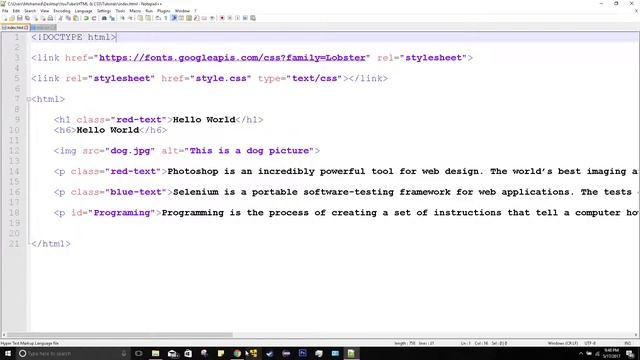Click the Cortana taskbar search box
Viewport: 640px width, 360px height.
(x=73, y=353)
